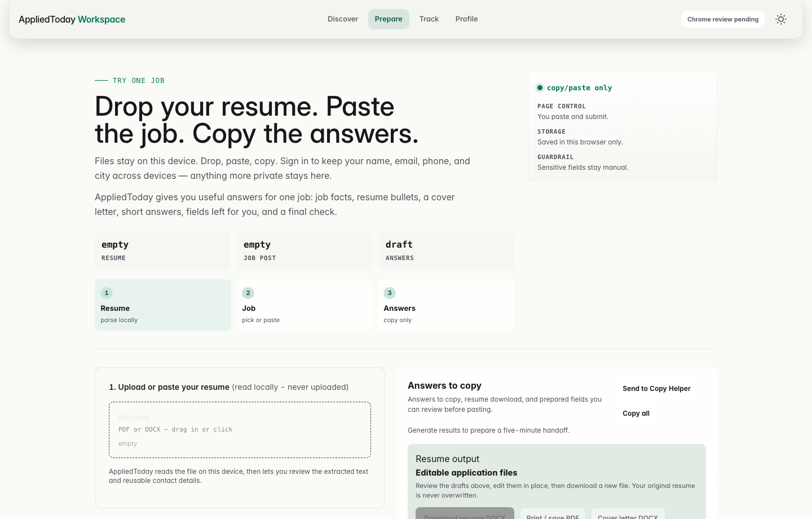Click the 'STORAGE' label
The height and width of the screenshot is (519, 812).
pyautogui.click(x=551, y=131)
